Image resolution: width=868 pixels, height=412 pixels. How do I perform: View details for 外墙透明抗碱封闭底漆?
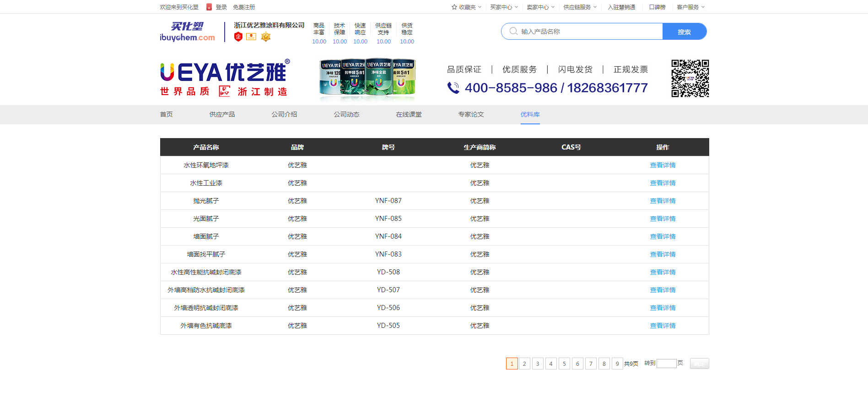pyautogui.click(x=663, y=308)
